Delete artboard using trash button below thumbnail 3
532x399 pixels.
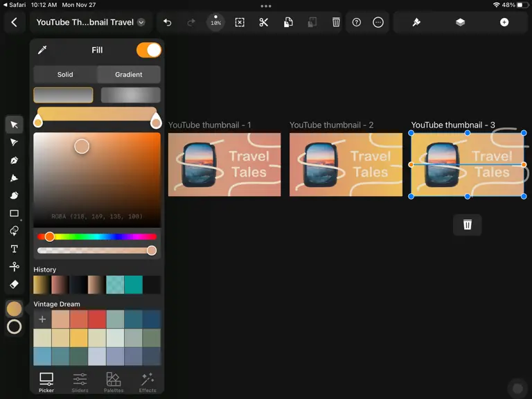(467, 224)
